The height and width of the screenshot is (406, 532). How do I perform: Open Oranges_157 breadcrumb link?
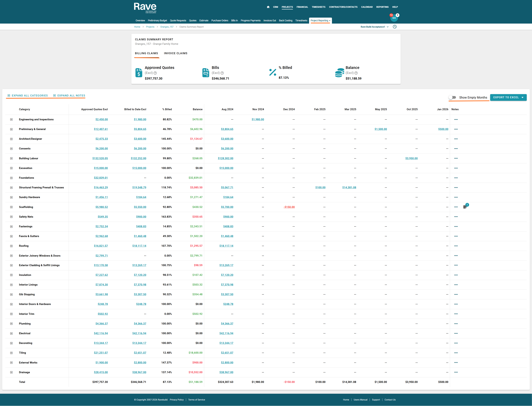pyautogui.click(x=167, y=27)
